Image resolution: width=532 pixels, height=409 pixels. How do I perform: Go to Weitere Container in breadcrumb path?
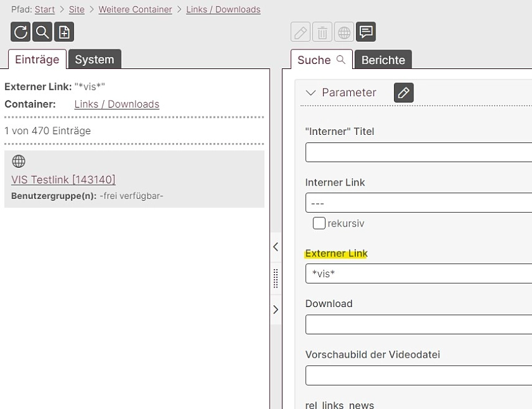point(135,9)
